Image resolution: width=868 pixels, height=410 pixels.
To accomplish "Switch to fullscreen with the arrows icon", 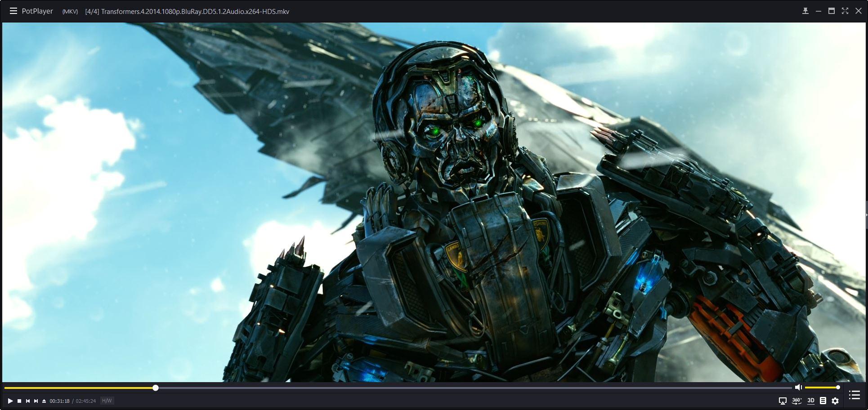I will pos(845,11).
